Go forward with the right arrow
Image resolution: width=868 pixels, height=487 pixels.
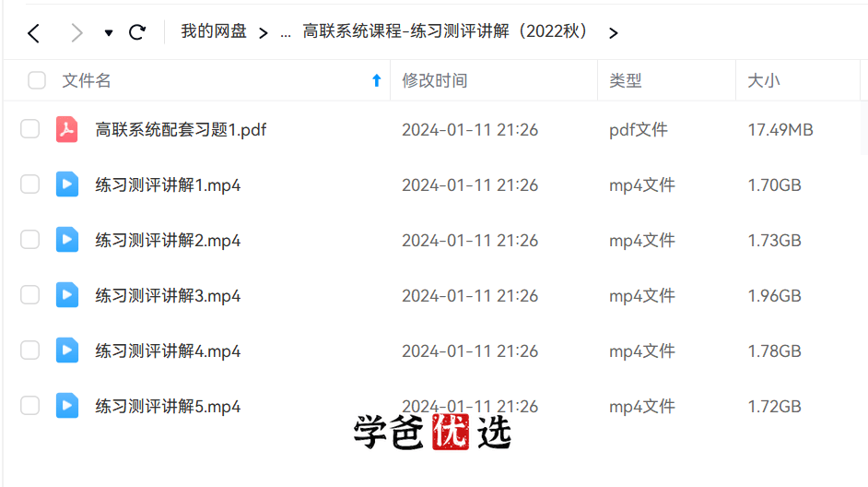click(x=76, y=32)
